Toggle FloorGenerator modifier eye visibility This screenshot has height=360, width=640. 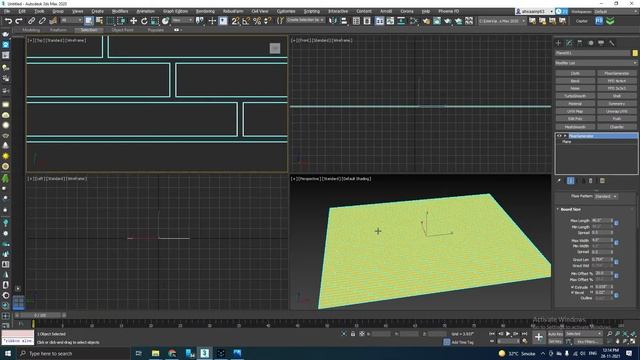(x=559, y=136)
